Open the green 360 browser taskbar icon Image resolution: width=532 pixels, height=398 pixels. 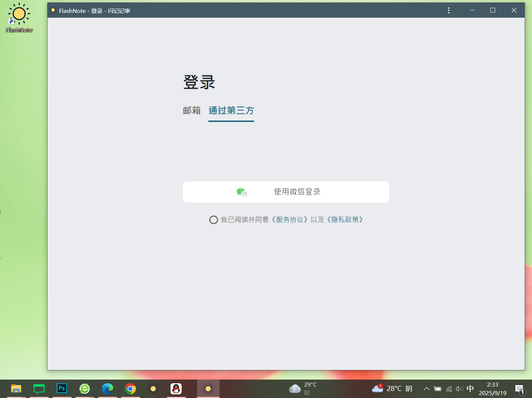coord(85,389)
